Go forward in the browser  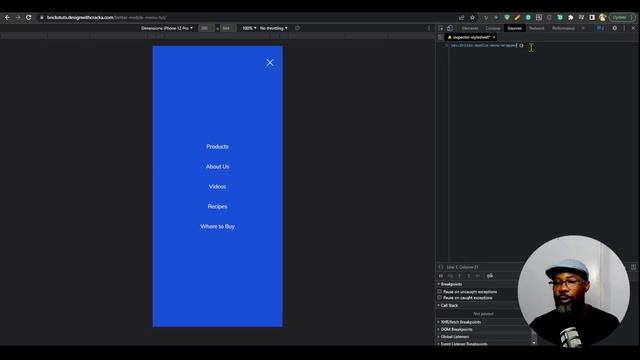point(18,17)
